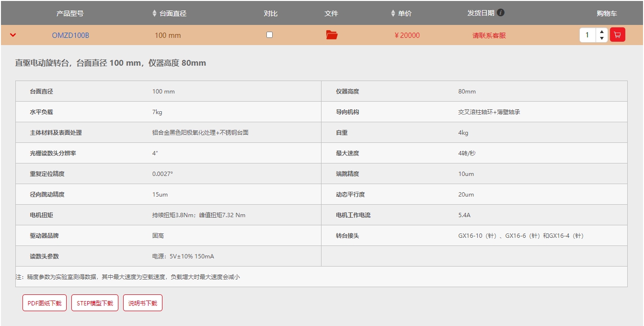This screenshot has height=326, width=644.
Task: Collapse the OMZD100B row details chevron
Action: pyautogui.click(x=13, y=35)
